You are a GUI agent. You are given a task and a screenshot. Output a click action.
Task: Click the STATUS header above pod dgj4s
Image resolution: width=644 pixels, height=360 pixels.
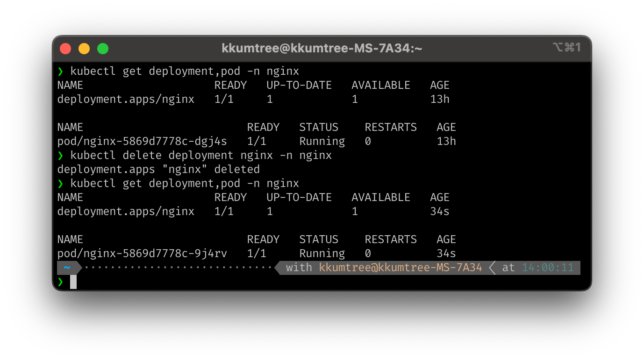(x=319, y=127)
